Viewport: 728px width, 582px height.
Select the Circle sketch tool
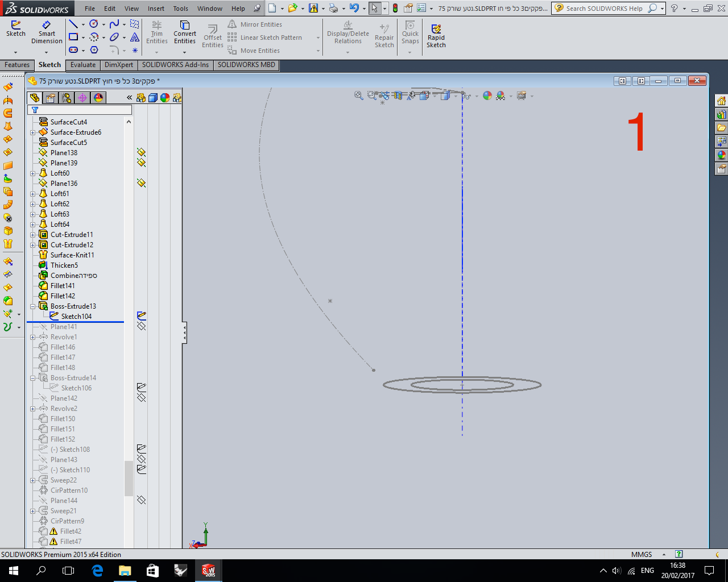[94, 24]
